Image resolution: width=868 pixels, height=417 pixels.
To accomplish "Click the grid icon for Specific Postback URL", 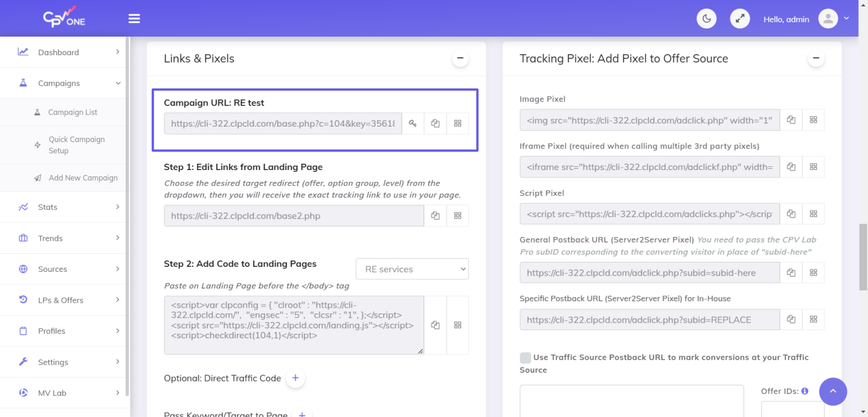I will (813, 320).
